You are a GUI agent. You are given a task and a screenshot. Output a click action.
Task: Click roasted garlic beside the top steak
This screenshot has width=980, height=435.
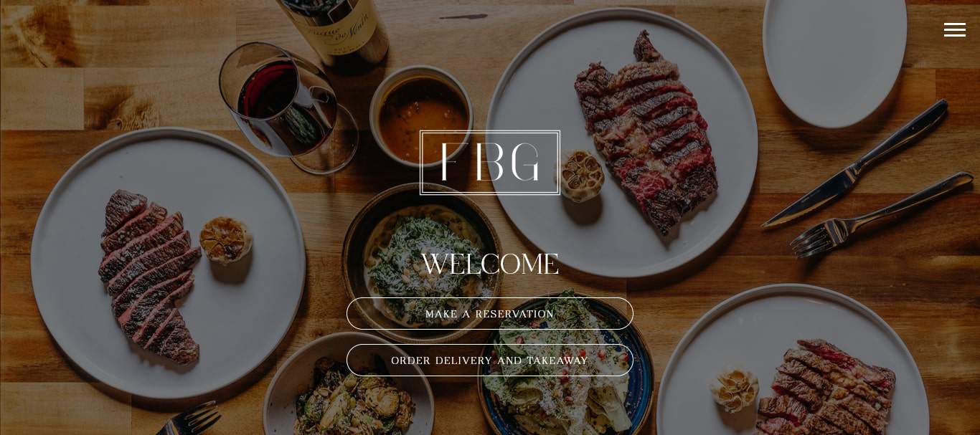581,175
